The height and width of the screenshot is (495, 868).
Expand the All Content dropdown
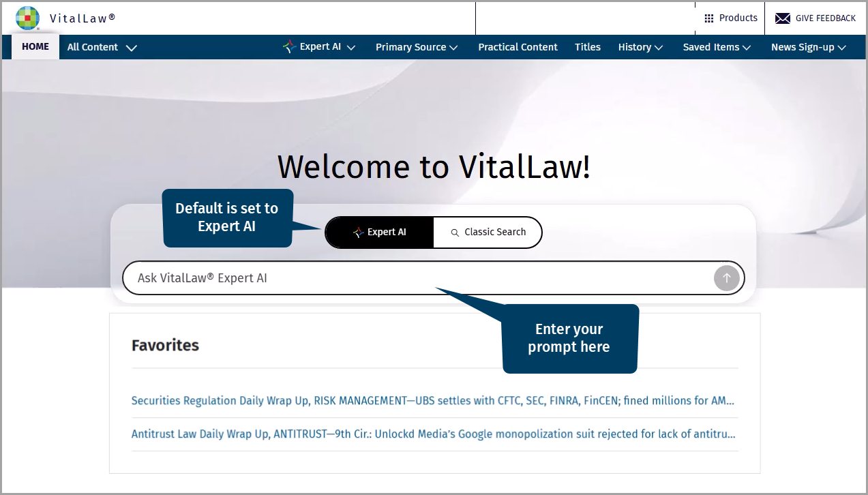click(x=102, y=47)
